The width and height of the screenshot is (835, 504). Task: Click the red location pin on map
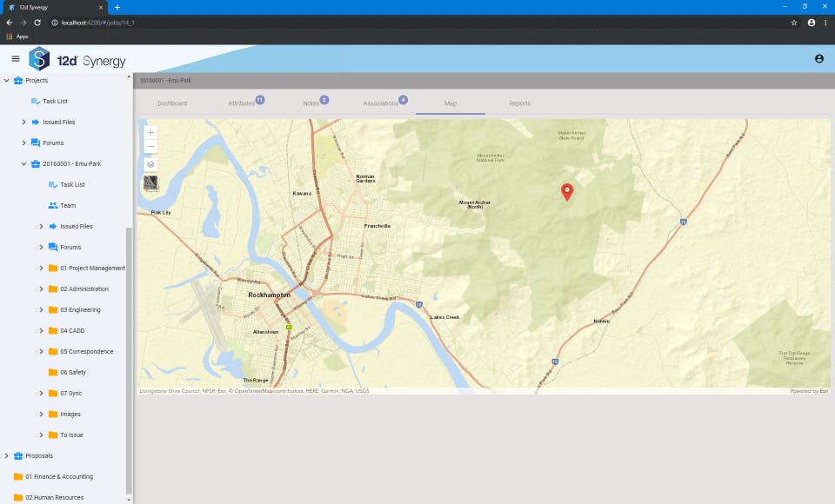pyautogui.click(x=567, y=192)
